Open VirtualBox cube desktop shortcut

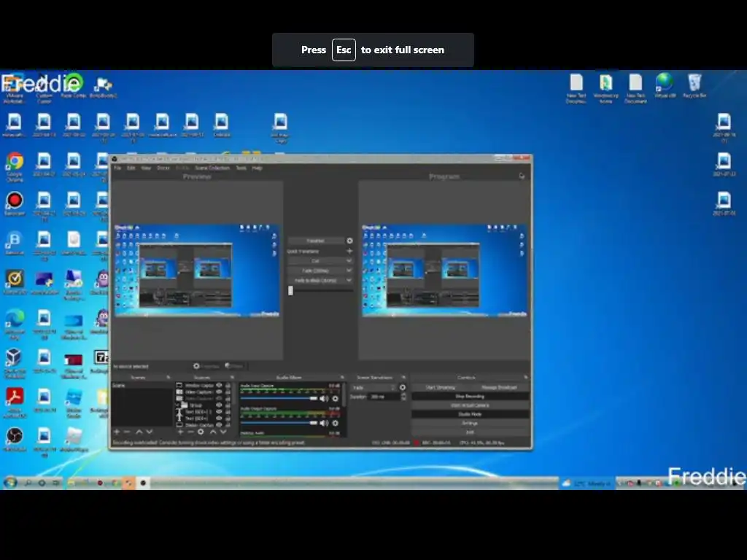(14, 363)
